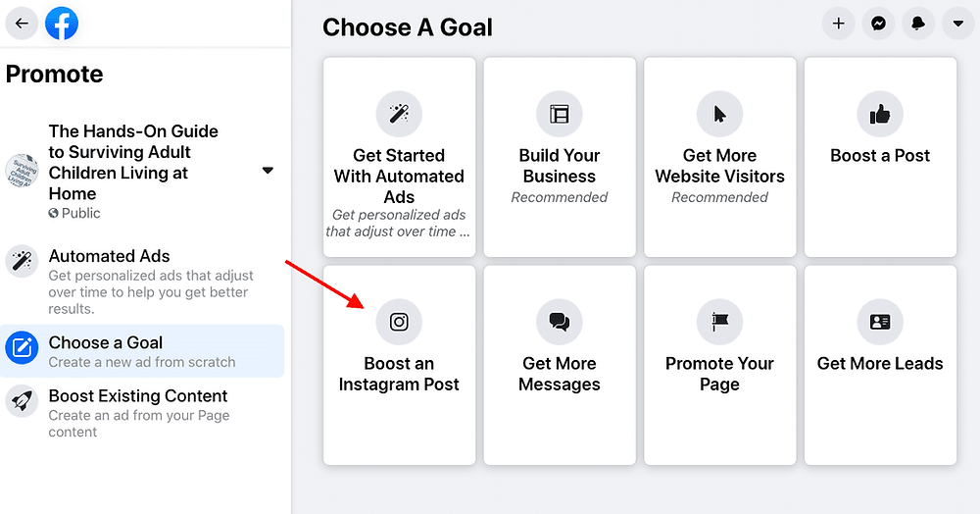
Task: Select Choose a Goal in the sidebar
Action: click(142, 351)
